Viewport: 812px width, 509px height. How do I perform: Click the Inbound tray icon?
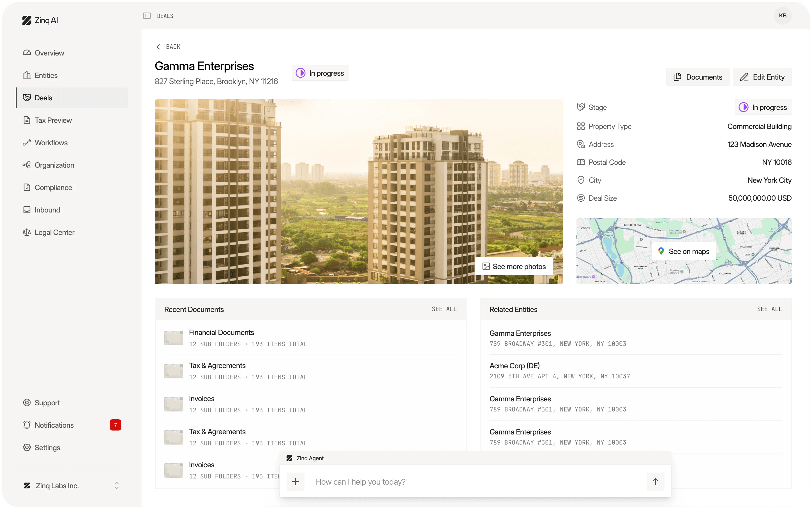[27, 210]
